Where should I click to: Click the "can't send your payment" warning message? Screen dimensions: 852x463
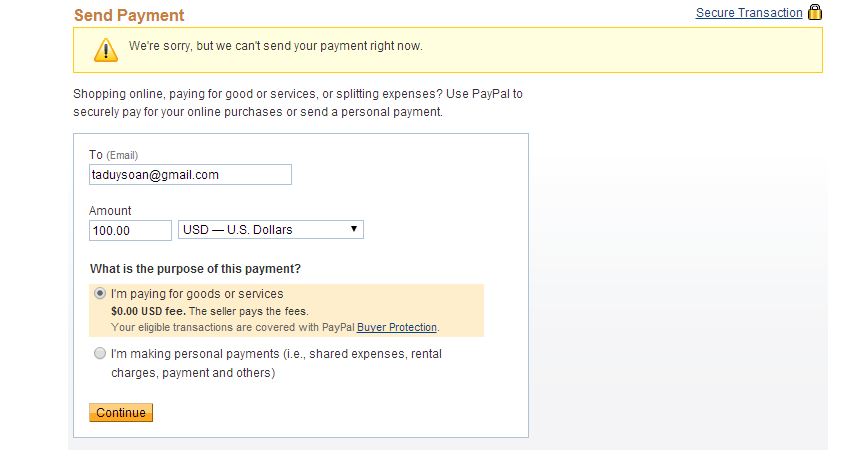276,46
